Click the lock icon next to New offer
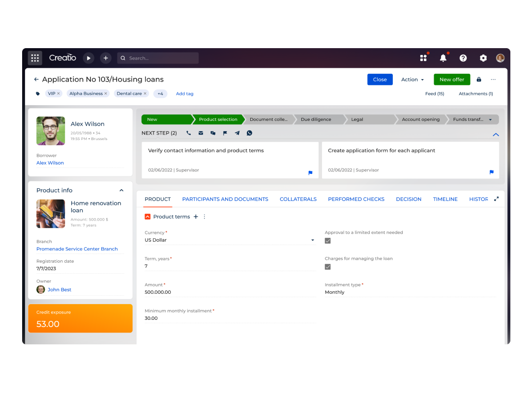 pos(478,79)
